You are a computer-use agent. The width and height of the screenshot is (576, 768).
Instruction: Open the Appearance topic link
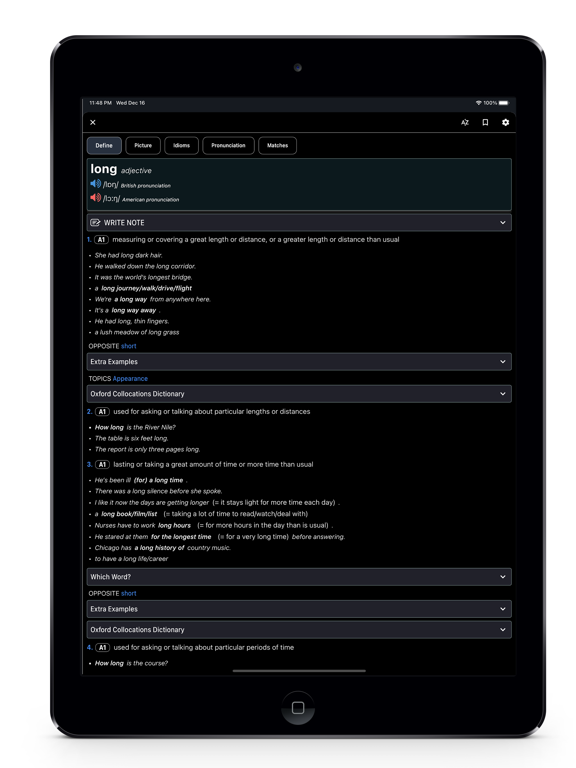(130, 379)
